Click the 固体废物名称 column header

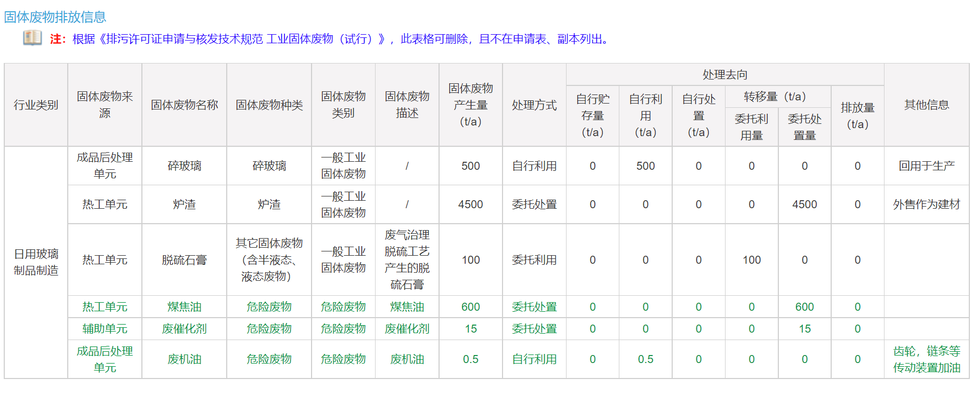pos(184,105)
